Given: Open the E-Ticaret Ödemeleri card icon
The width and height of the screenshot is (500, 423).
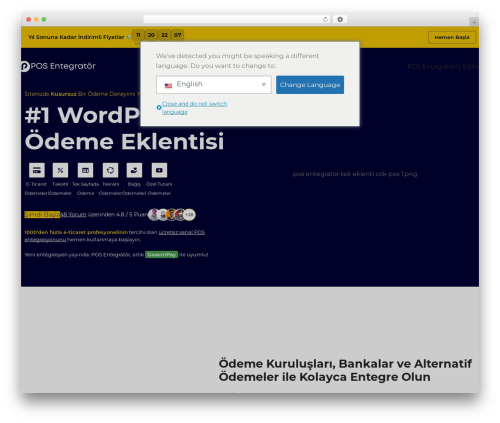Looking at the screenshot, I should [x=37, y=170].
